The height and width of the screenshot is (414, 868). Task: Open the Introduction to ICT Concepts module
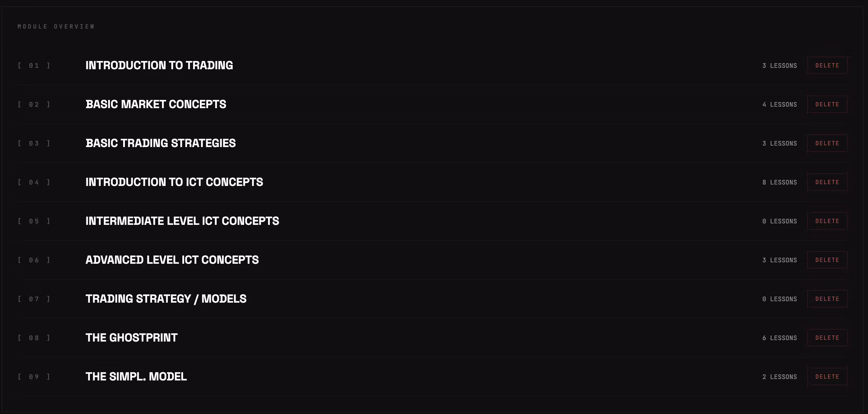pos(174,182)
